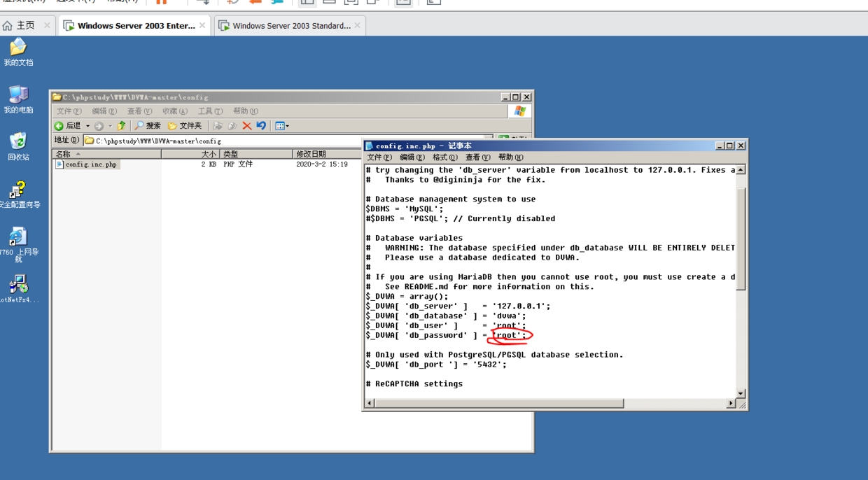Open Explorer's 收藏(A) favorites menu

pos(174,111)
